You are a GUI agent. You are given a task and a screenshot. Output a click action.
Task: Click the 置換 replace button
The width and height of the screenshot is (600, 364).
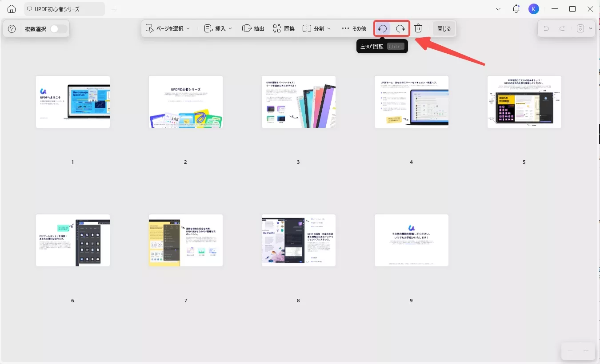(x=284, y=28)
